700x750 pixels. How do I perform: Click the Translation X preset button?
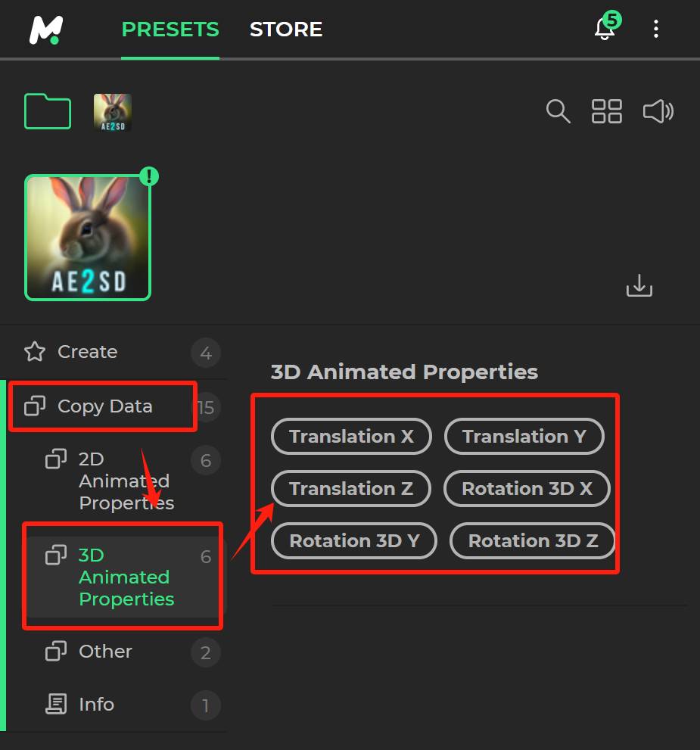(351, 437)
